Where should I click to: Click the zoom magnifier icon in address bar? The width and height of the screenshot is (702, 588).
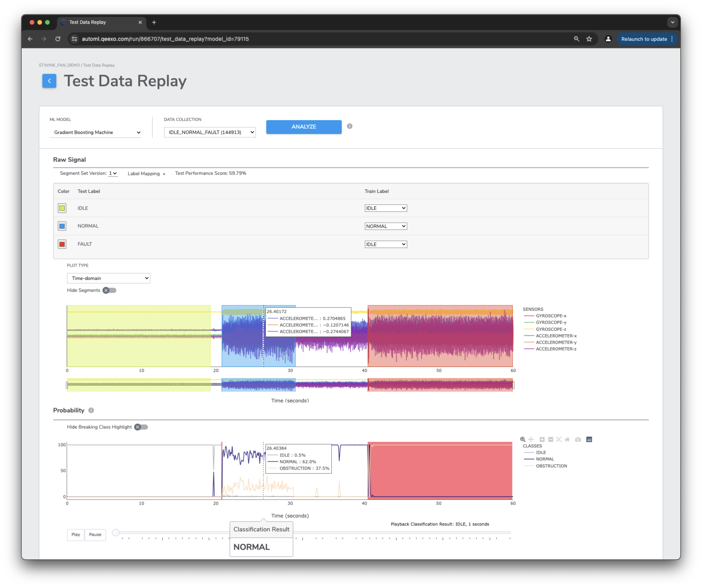point(577,39)
